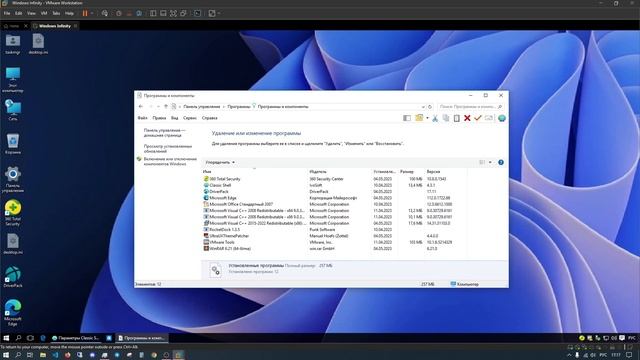This screenshot has width=640, height=360.
Task: Click the Refresh button next to address bar
Action: point(430,107)
